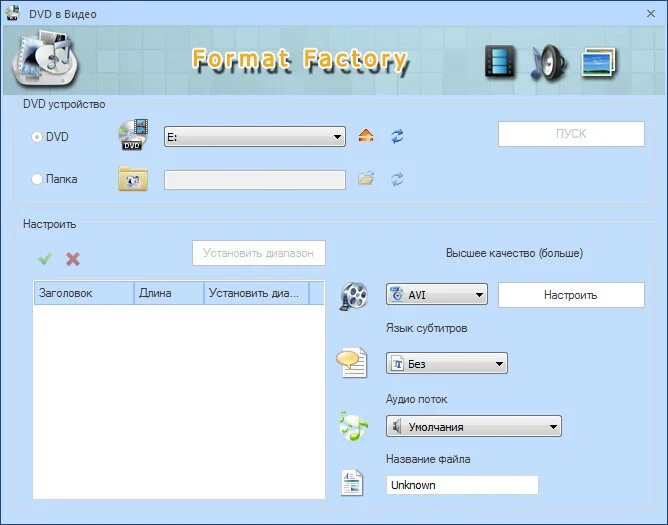Image resolution: width=668 pixels, height=525 pixels.
Task: Browse for a folder with open-folder icon
Action: (x=366, y=179)
